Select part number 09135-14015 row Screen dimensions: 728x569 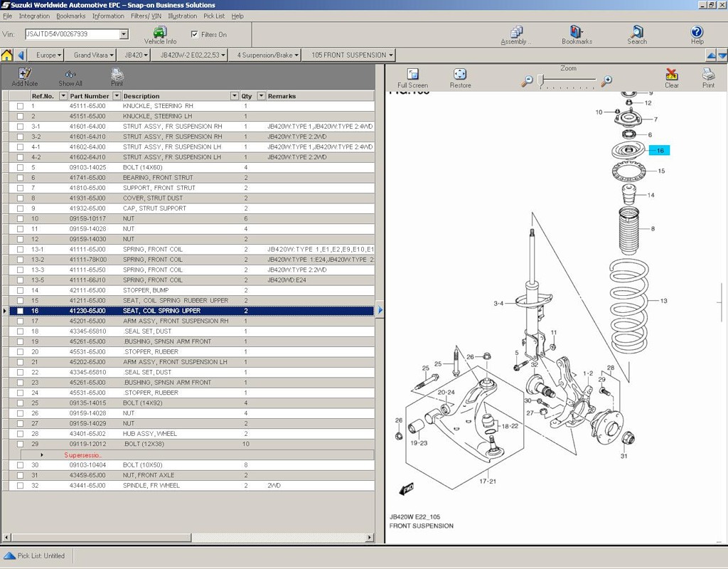(x=191, y=403)
